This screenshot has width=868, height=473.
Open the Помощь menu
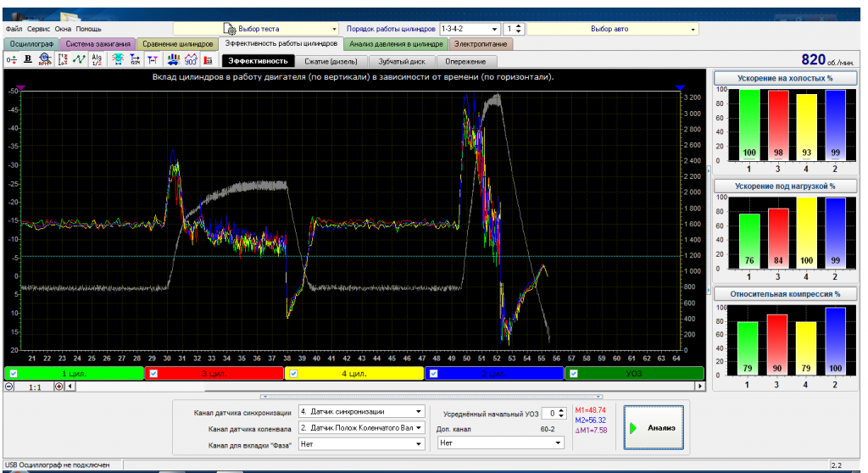(88, 29)
